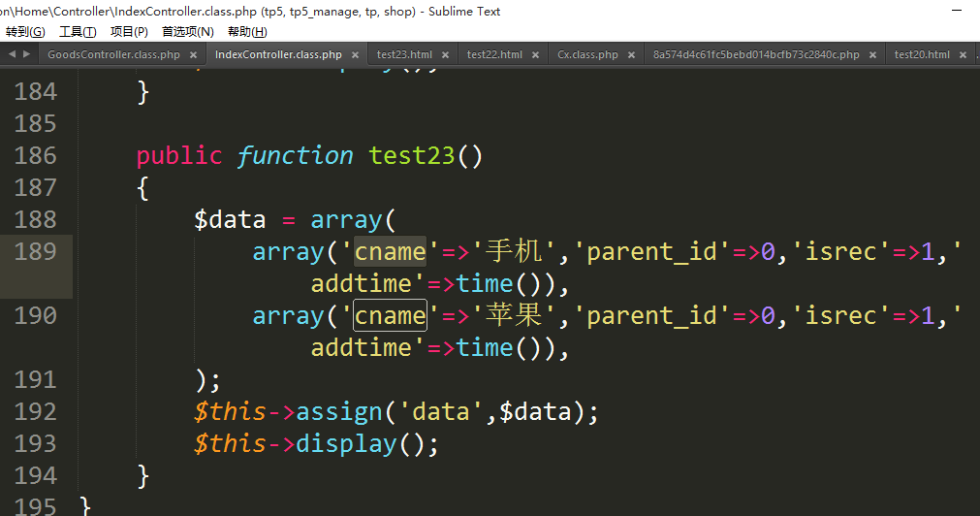This screenshot has height=516, width=980.
Task: Open the 帮助(H) menu
Action: pyautogui.click(x=247, y=32)
